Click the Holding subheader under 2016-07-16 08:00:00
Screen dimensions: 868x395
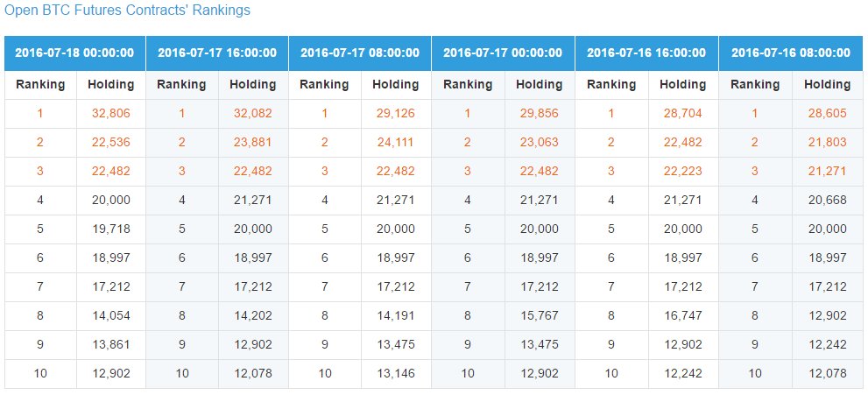[827, 85]
